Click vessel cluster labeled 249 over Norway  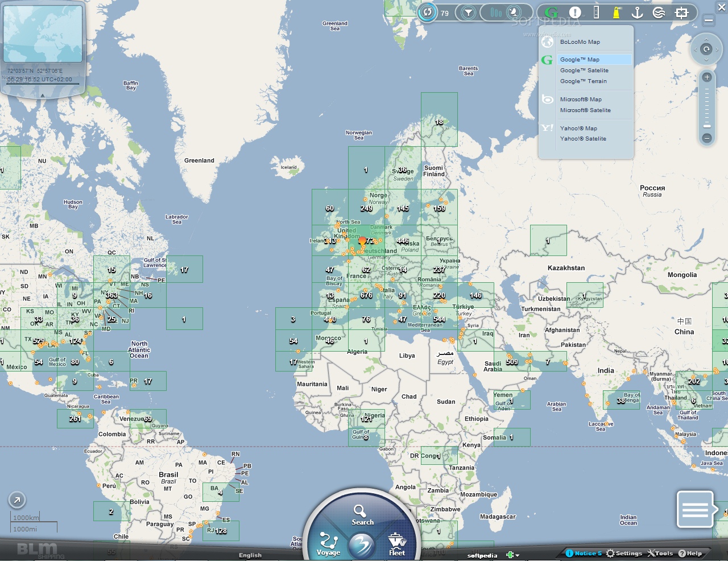pyautogui.click(x=366, y=208)
